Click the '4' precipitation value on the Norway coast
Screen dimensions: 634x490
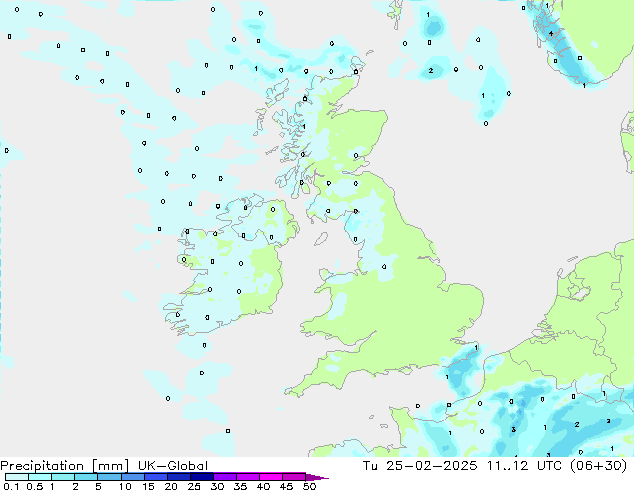551,34
